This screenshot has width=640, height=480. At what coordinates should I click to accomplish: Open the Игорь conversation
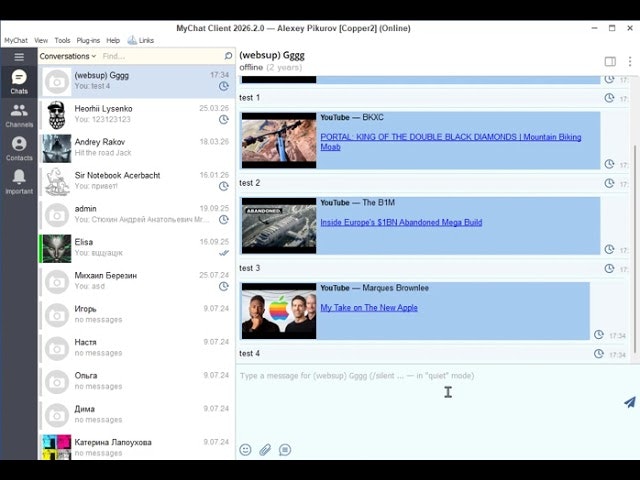(137, 315)
